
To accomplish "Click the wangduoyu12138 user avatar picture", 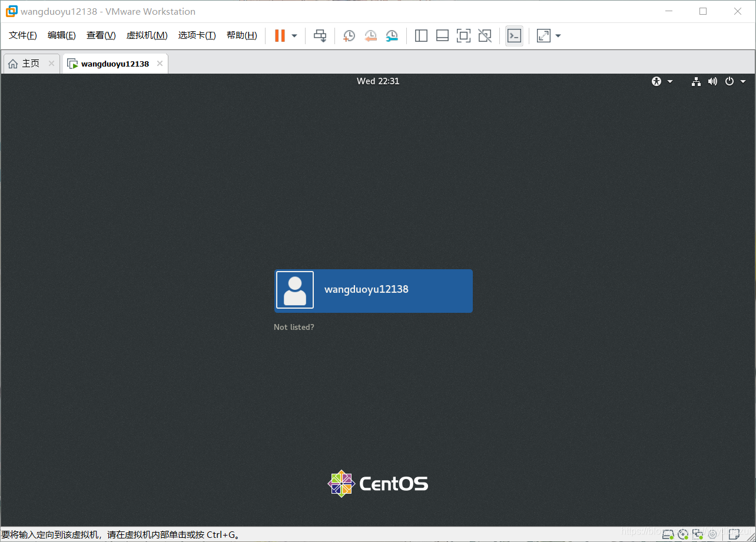I will pos(295,290).
